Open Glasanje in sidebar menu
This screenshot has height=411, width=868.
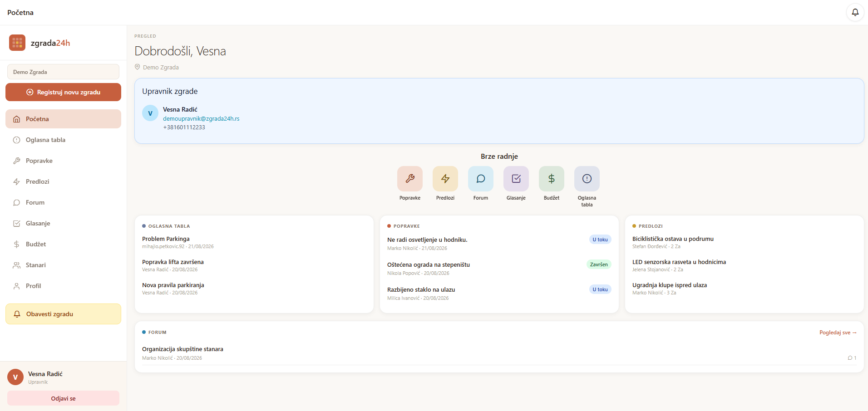pyautogui.click(x=63, y=223)
